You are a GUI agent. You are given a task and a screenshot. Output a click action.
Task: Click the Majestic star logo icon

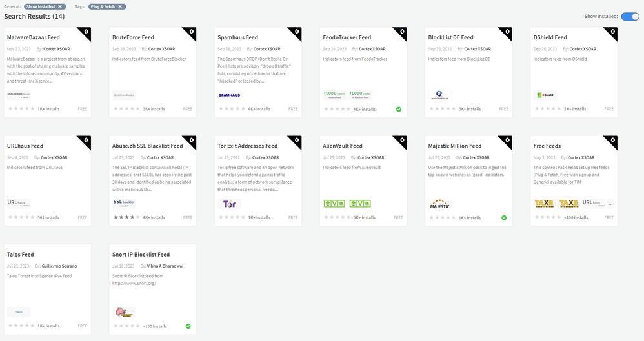440,204
